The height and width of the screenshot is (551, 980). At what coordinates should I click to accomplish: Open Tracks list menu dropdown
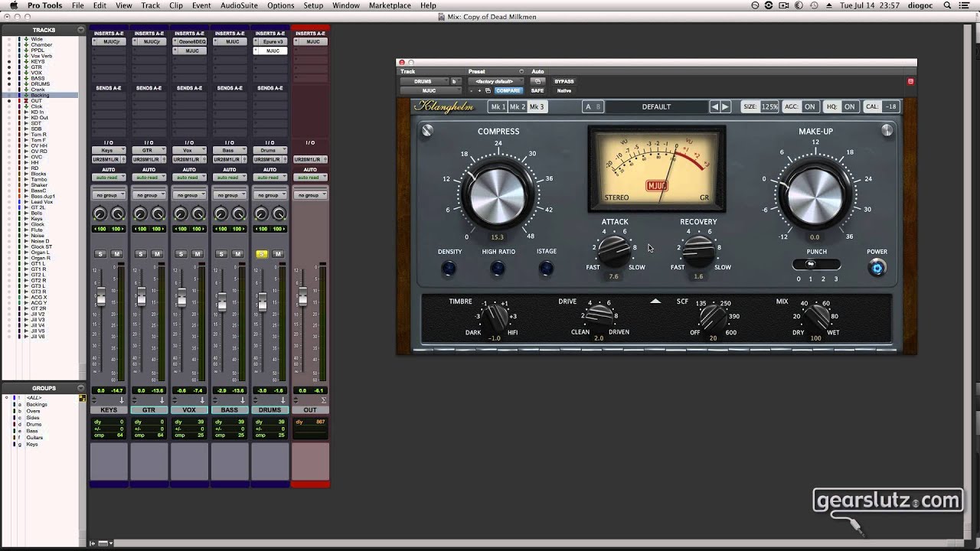[x=80, y=30]
